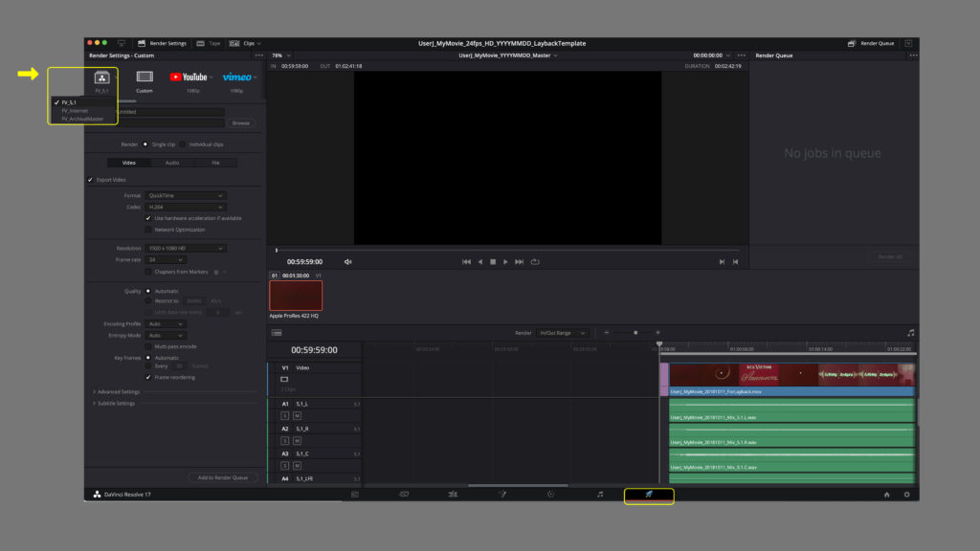Screen dimensions: 980x551
Task: Choose the YouTube render preset
Action: tap(189, 77)
